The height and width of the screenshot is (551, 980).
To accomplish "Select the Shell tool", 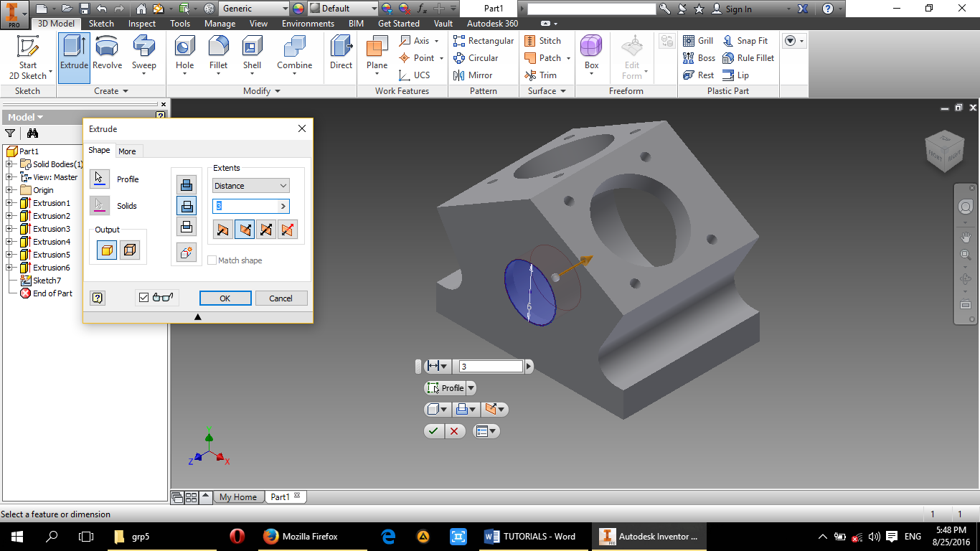I will click(x=252, y=57).
